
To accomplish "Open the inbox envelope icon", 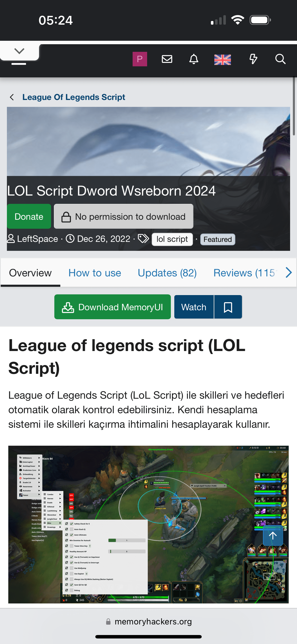I will [167, 59].
